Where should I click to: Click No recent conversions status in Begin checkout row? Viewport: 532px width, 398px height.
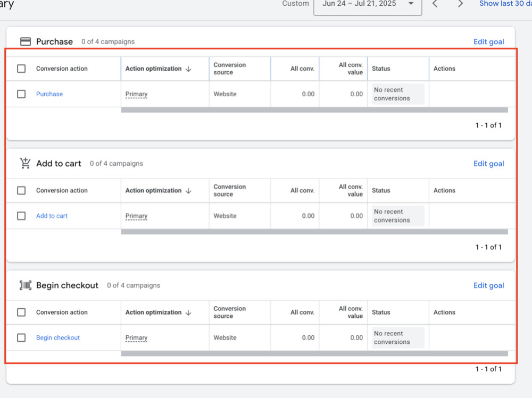coord(398,337)
